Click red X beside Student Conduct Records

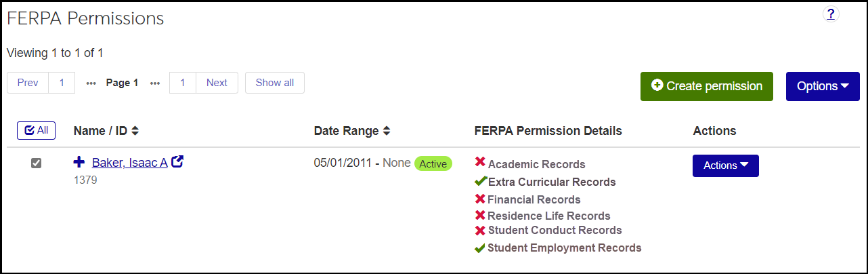click(x=480, y=231)
